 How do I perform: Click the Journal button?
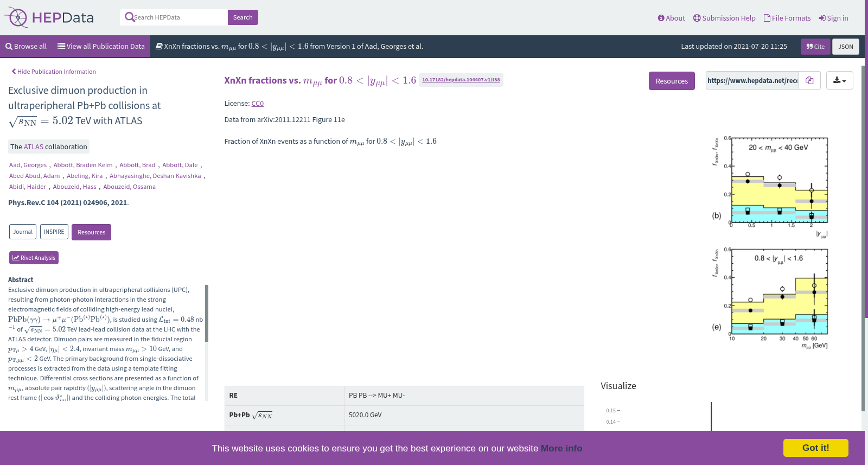(x=23, y=232)
